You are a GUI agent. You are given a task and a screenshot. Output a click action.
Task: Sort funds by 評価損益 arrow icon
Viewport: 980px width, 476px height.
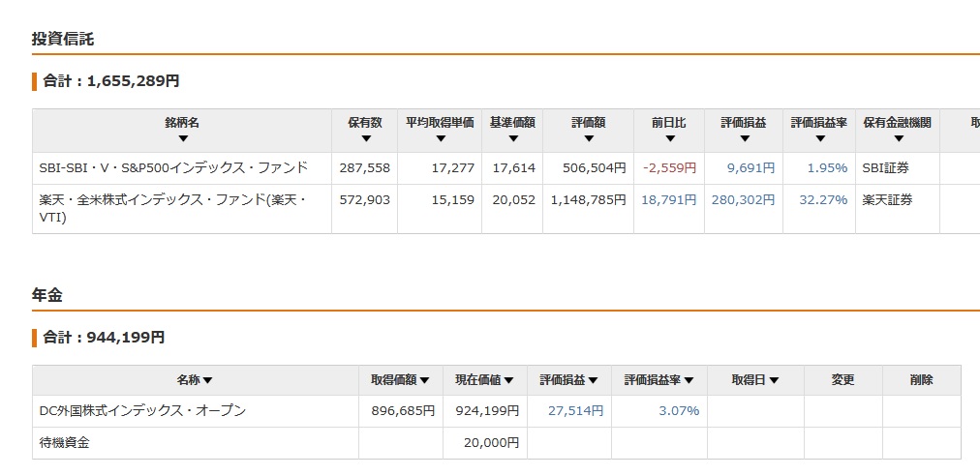tap(744, 139)
